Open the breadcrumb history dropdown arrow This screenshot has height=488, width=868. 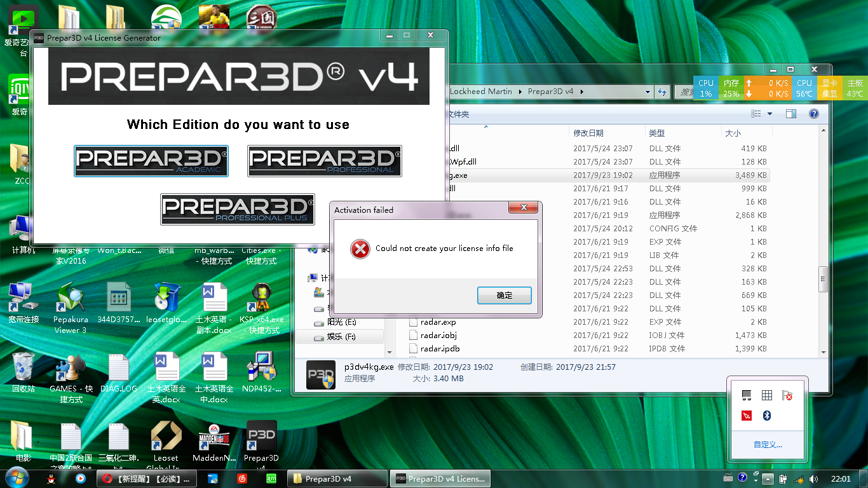647,91
